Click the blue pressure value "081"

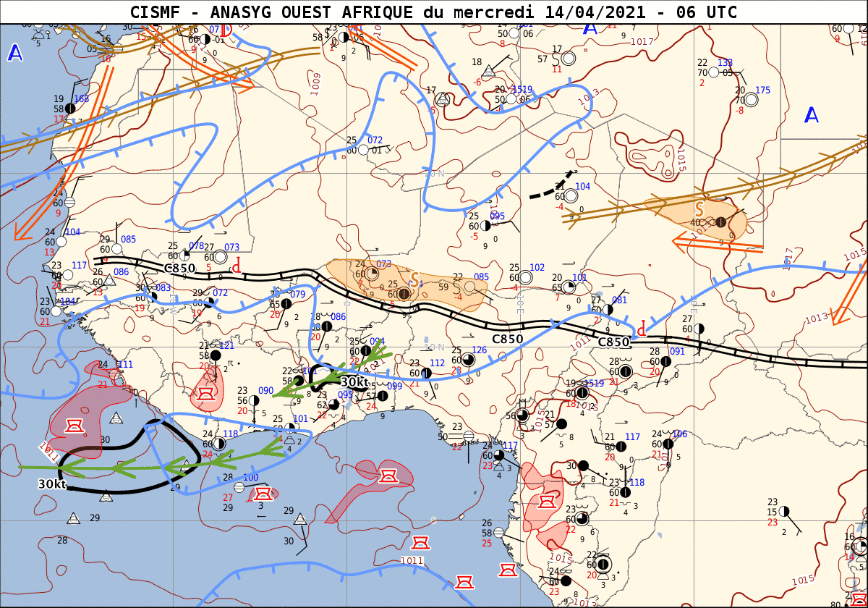[620, 300]
